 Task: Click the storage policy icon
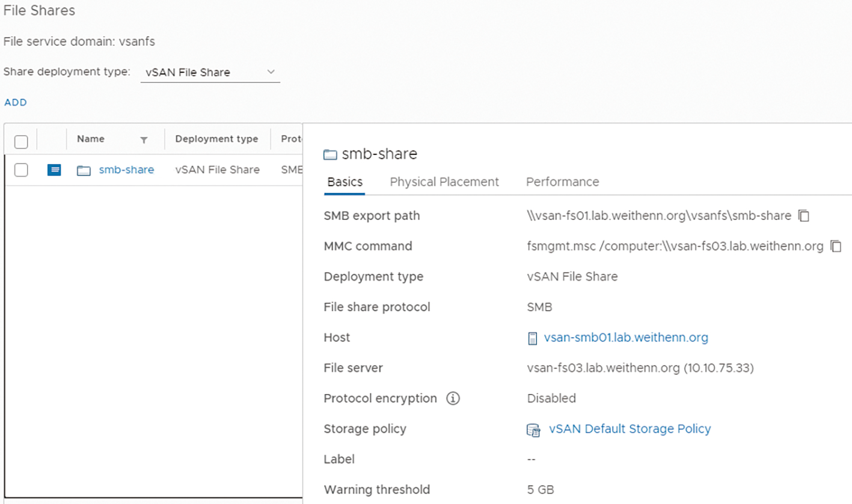pos(533,430)
